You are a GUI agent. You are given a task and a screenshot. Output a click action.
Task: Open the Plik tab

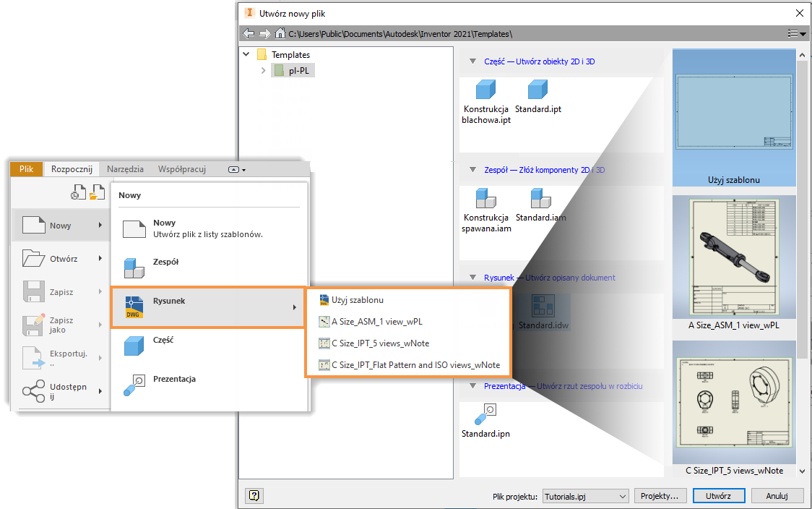pyautogui.click(x=27, y=169)
